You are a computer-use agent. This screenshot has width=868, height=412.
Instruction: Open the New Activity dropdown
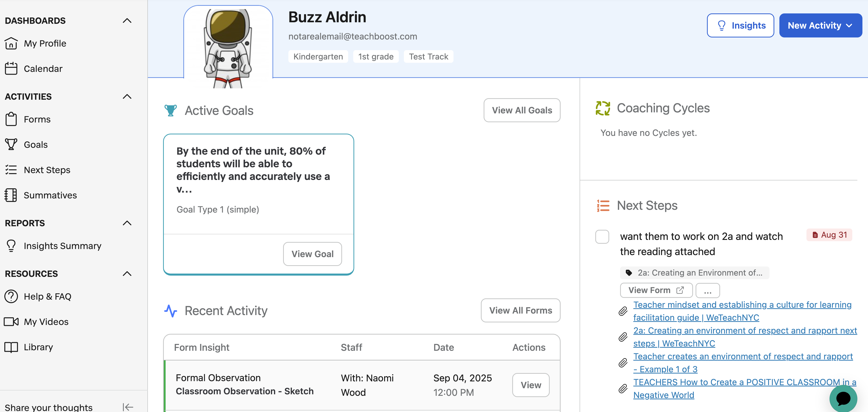pos(820,26)
